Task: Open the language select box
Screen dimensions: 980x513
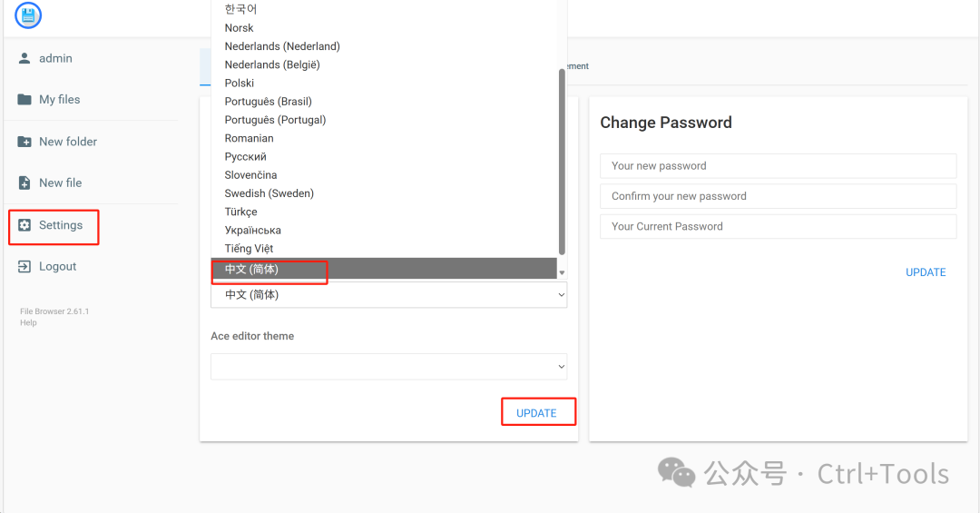Action: [388, 295]
